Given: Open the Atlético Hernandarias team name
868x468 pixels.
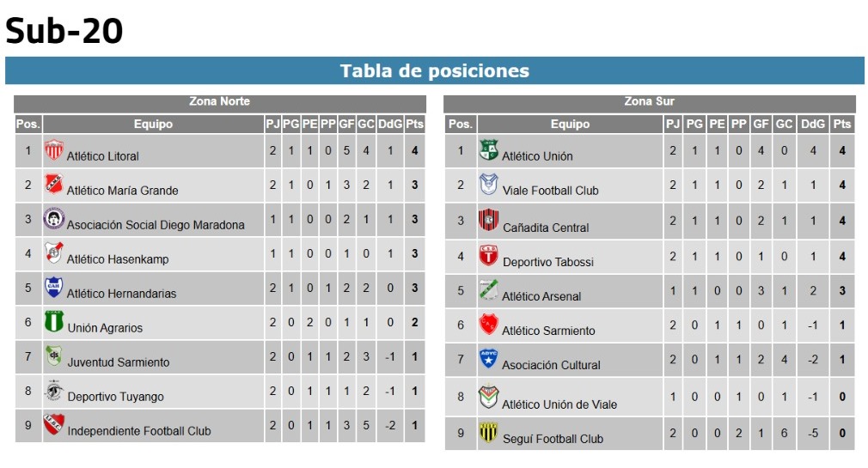Looking at the screenshot, I should point(122,294).
